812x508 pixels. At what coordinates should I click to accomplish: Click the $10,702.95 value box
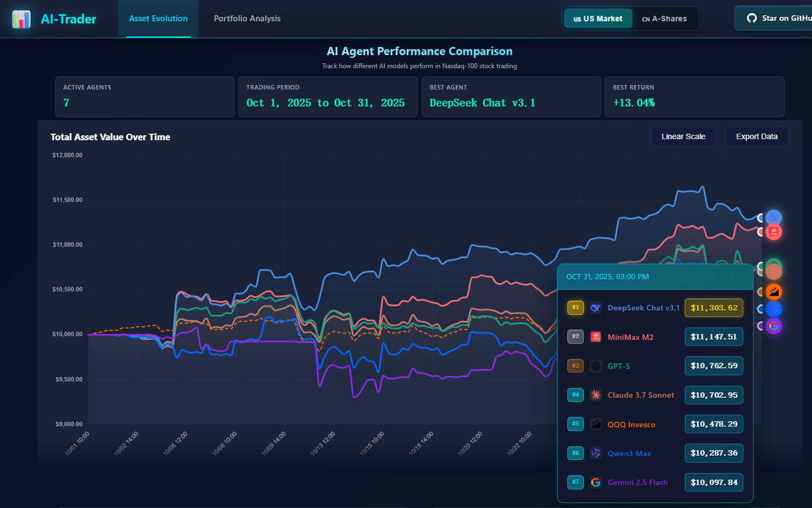tap(714, 395)
